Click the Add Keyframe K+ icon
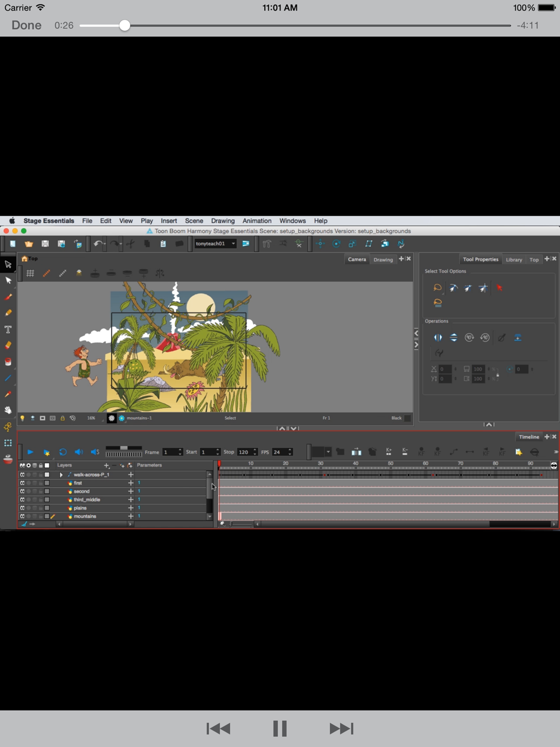Image resolution: width=560 pixels, height=747 pixels. click(x=389, y=452)
